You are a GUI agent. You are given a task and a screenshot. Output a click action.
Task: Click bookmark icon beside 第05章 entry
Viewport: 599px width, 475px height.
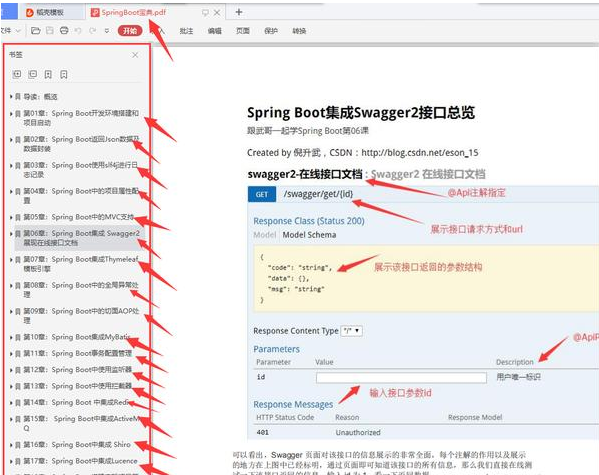coord(18,217)
